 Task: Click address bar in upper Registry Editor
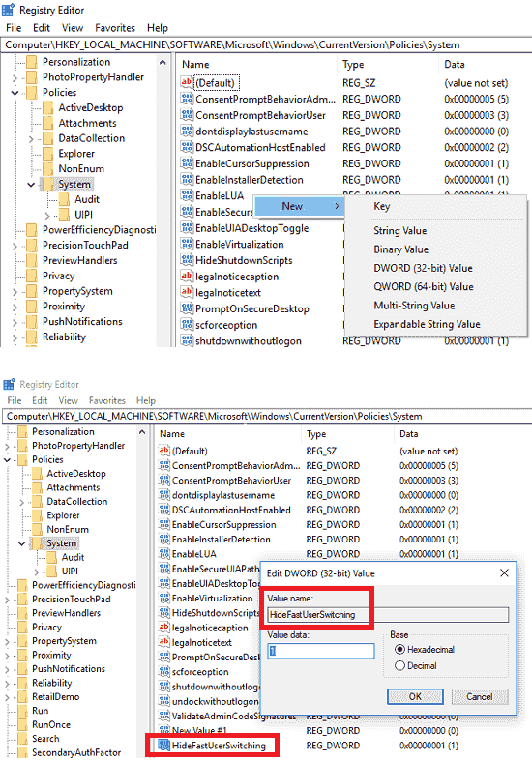pyautogui.click(x=266, y=44)
